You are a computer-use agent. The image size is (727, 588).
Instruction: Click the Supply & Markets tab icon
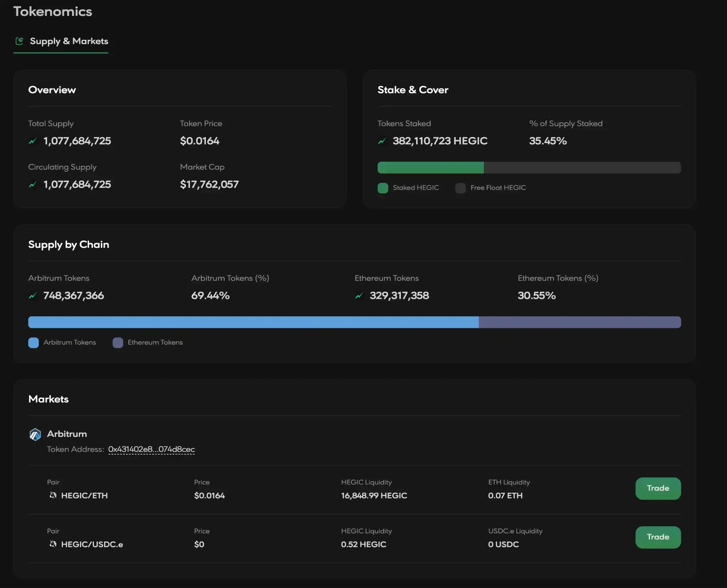[20, 41]
